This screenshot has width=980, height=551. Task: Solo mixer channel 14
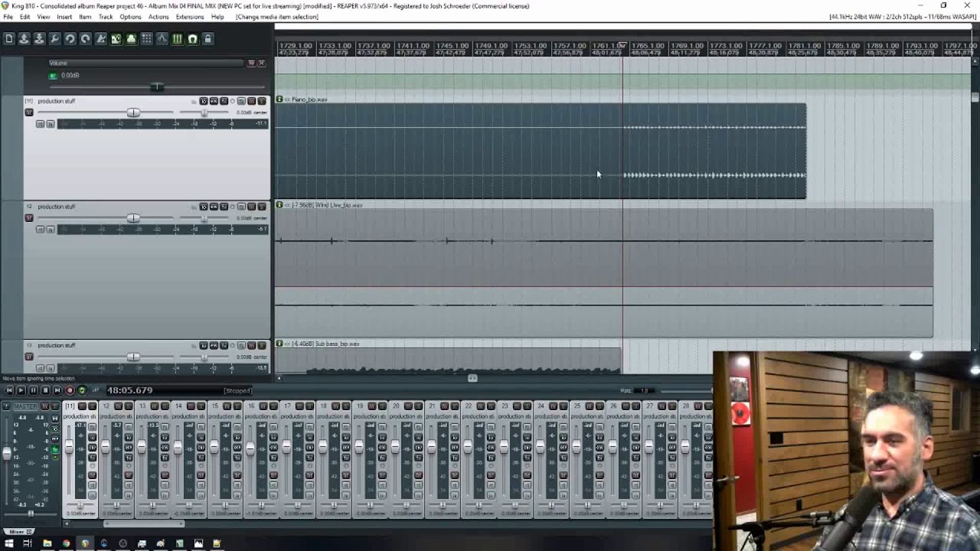(x=201, y=406)
